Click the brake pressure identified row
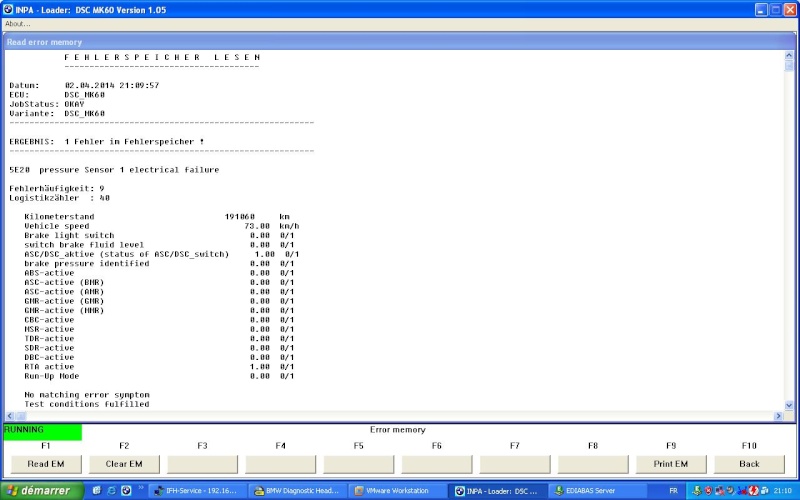This screenshot has width=800, height=500. pyautogui.click(x=159, y=263)
